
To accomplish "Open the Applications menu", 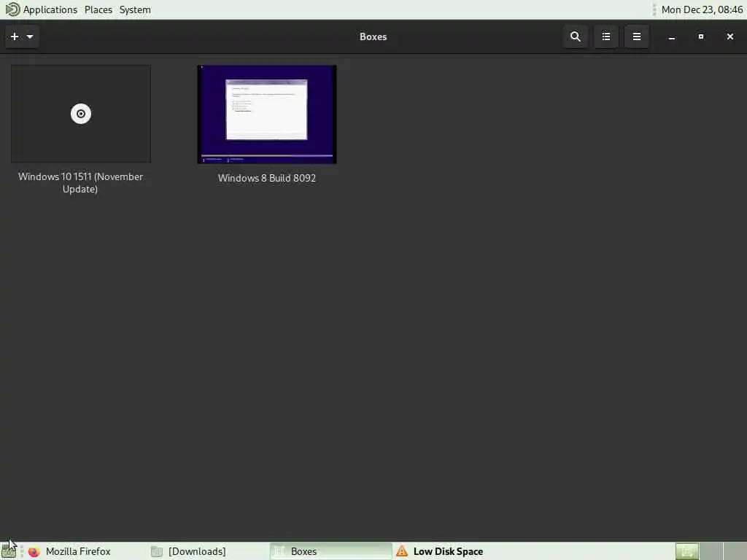I will 50,9.
